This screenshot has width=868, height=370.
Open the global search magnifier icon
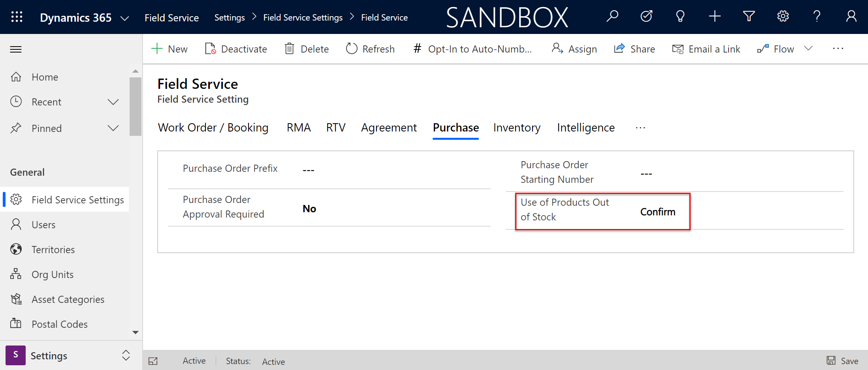612,17
